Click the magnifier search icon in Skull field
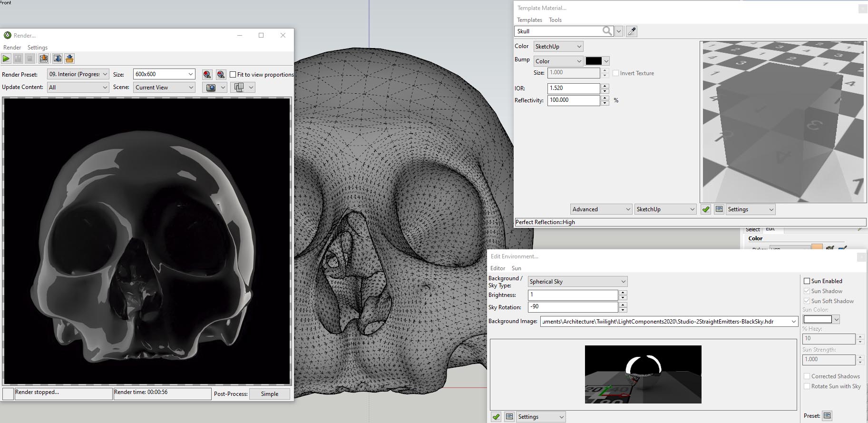 (x=607, y=31)
